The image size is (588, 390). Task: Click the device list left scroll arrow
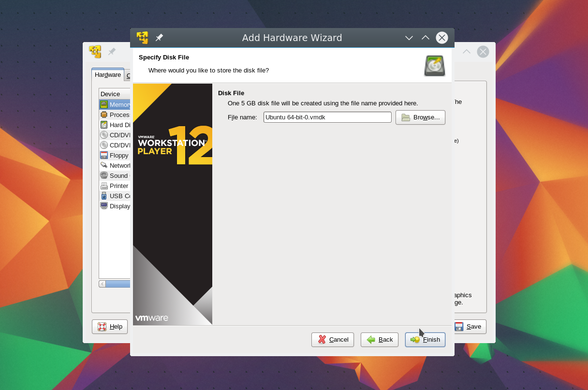coord(103,284)
